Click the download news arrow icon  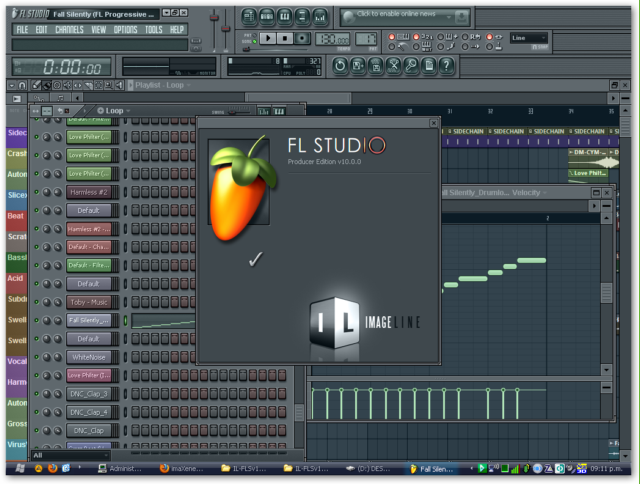tap(462, 17)
